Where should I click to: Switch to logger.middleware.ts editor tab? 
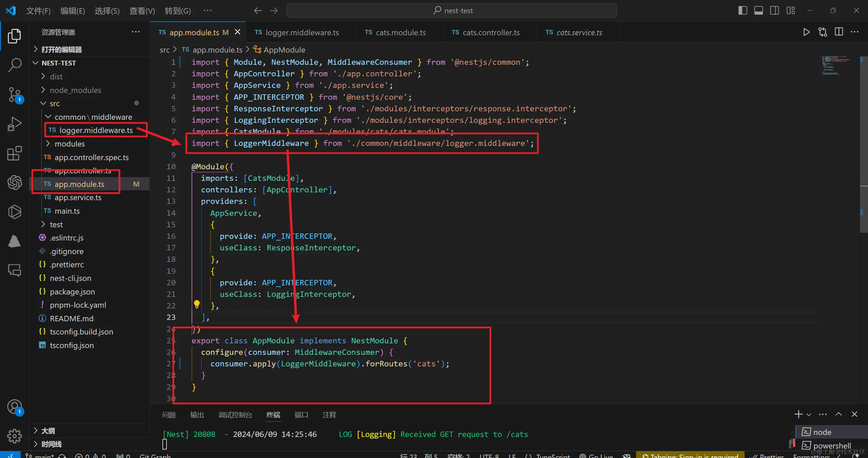tap(300, 32)
